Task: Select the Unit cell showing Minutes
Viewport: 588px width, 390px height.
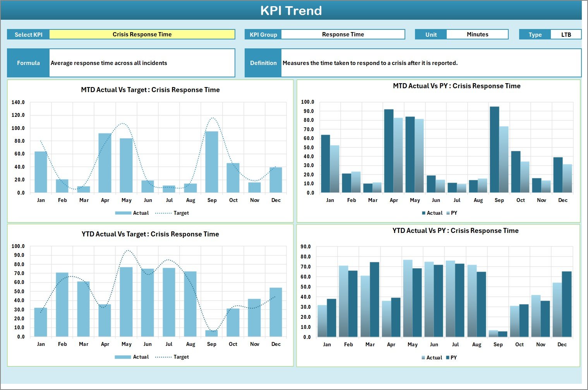Action: pyautogui.click(x=477, y=34)
